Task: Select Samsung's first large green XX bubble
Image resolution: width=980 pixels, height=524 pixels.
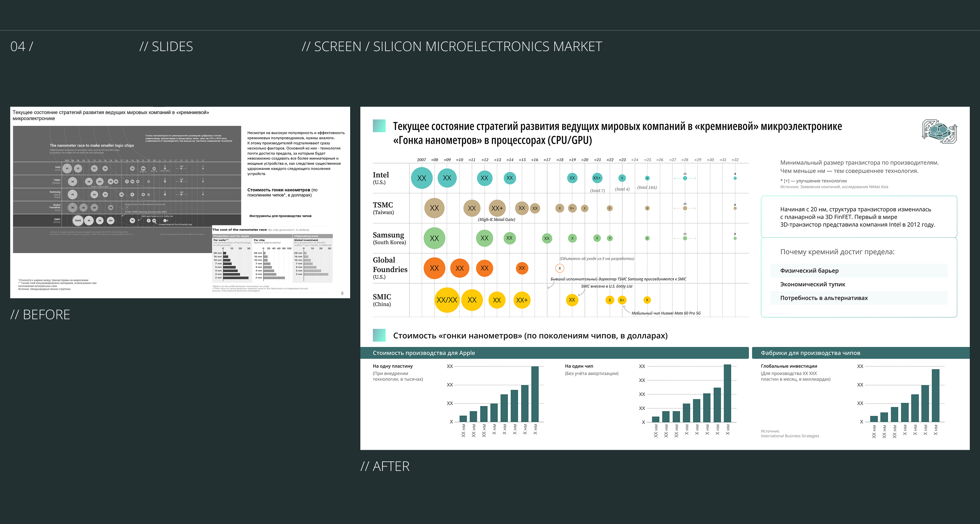Action: click(434, 238)
